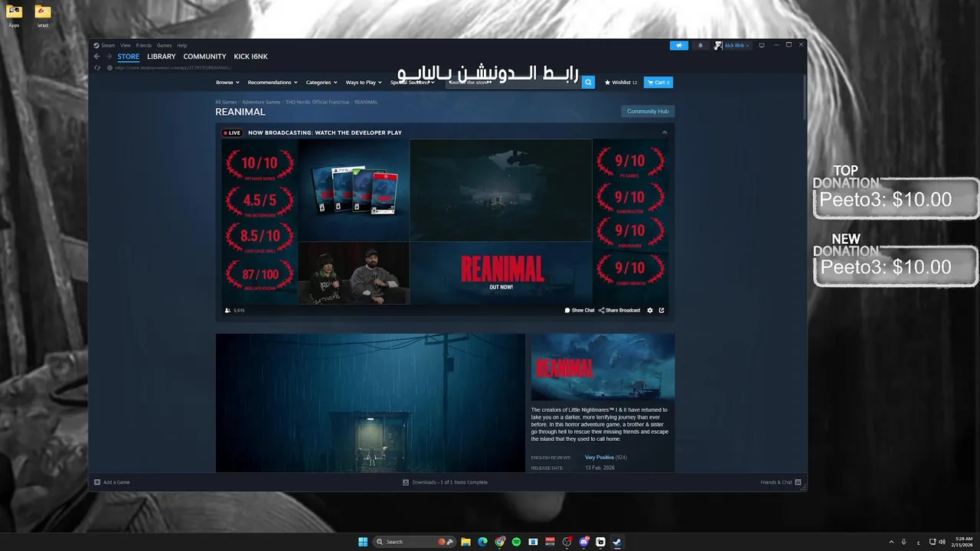Click the store search magnifier button
980x551 pixels.
pos(588,82)
